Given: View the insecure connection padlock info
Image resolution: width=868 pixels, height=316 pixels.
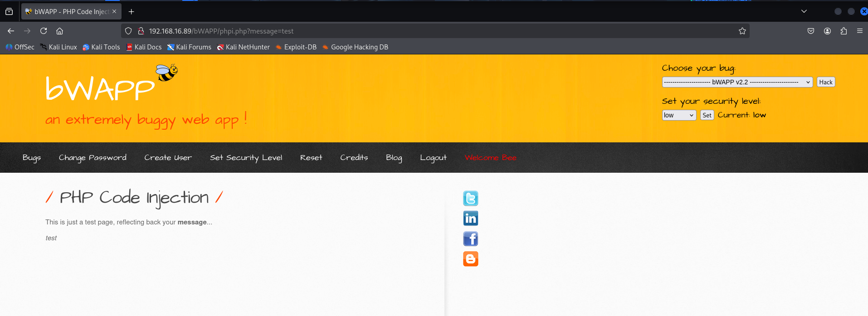Looking at the screenshot, I should click(x=141, y=31).
